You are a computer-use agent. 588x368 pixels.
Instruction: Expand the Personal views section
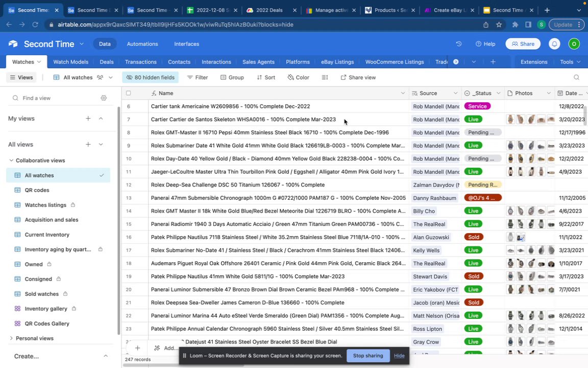point(11,338)
